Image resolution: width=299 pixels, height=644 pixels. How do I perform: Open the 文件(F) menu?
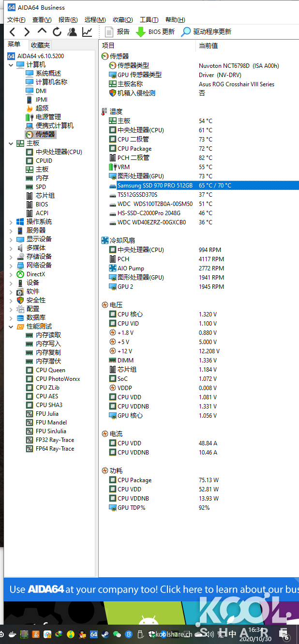coord(16,20)
